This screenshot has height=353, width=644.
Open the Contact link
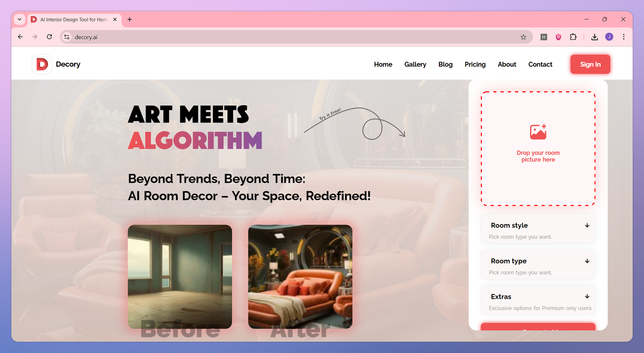tap(540, 64)
